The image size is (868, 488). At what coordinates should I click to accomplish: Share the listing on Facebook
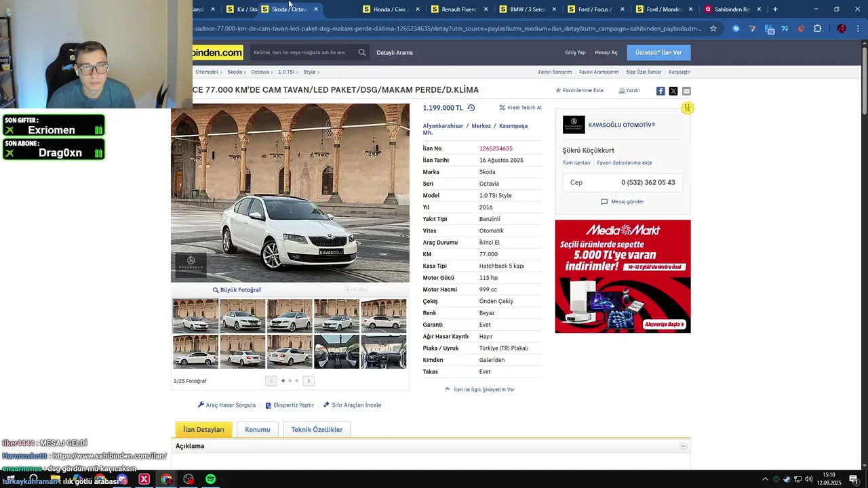[x=660, y=91]
